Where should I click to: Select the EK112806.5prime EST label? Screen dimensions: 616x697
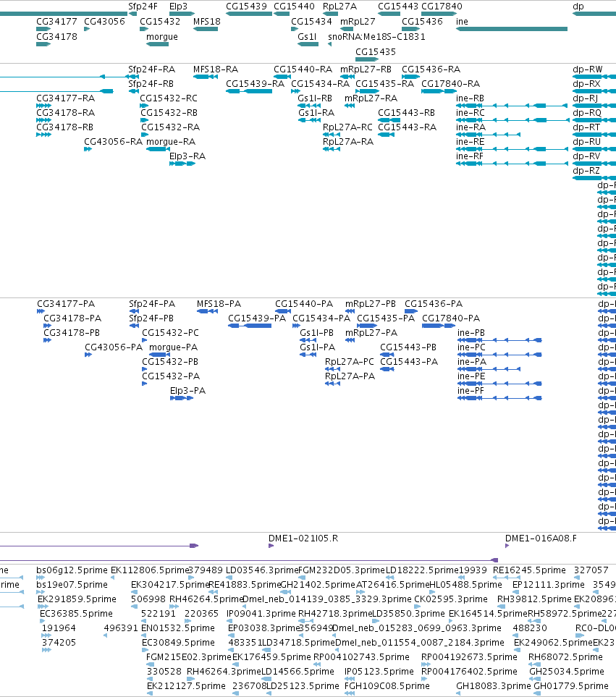(x=151, y=570)
